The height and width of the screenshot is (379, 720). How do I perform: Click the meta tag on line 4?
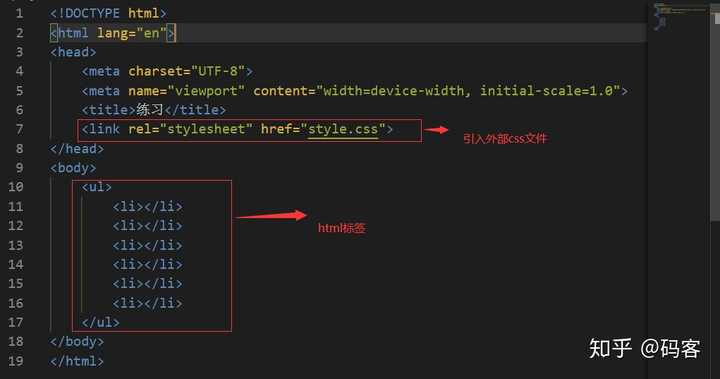coord(167,72)
